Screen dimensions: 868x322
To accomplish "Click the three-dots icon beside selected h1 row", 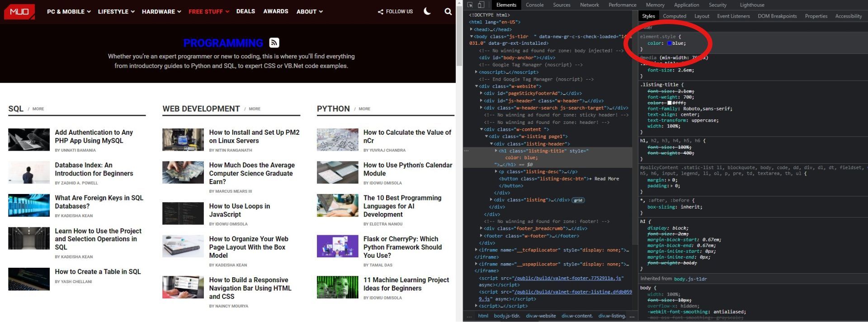I will click(467, 151).
